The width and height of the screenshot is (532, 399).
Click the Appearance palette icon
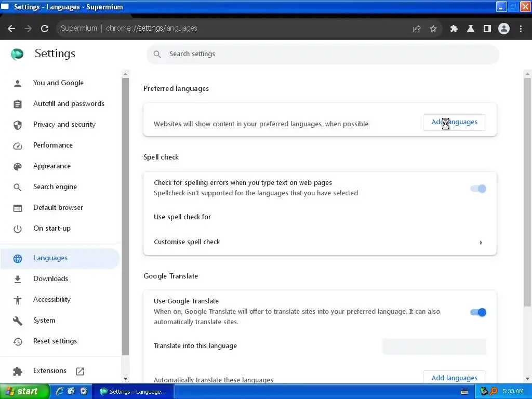point(18,166)
